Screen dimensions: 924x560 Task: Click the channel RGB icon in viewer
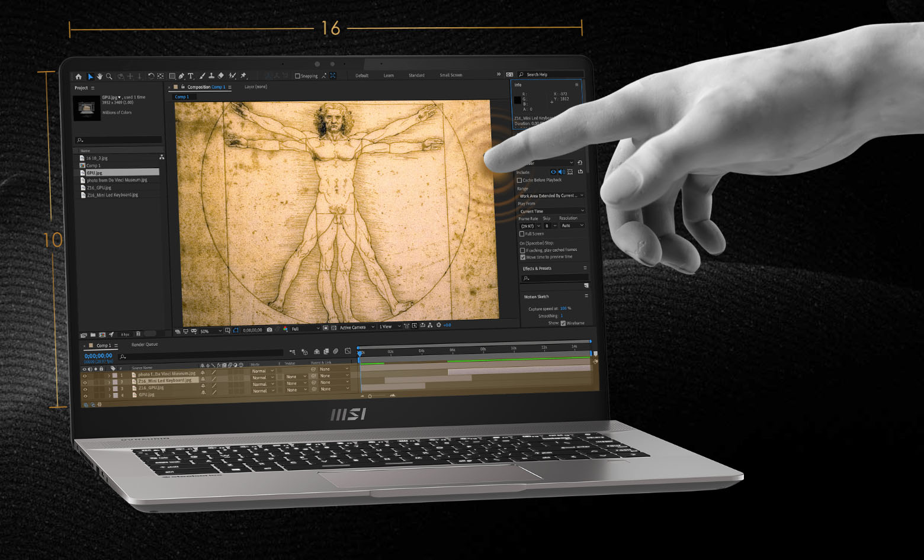[285, 329]
